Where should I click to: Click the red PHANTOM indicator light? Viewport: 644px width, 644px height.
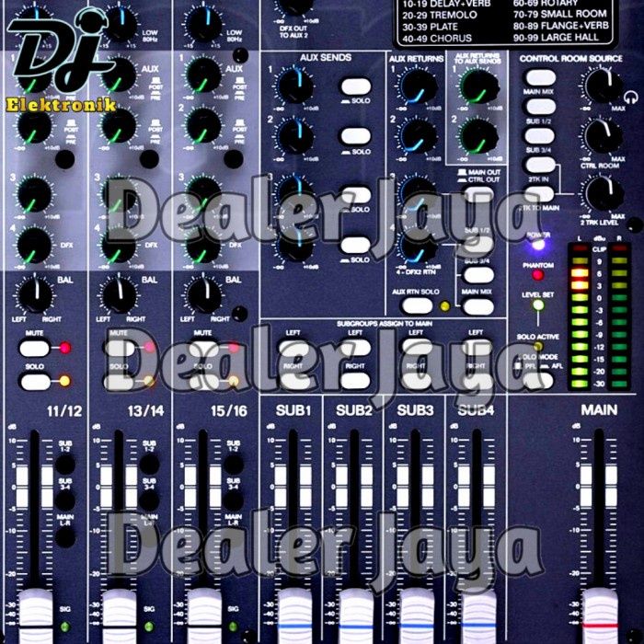(x=538, y=274)
